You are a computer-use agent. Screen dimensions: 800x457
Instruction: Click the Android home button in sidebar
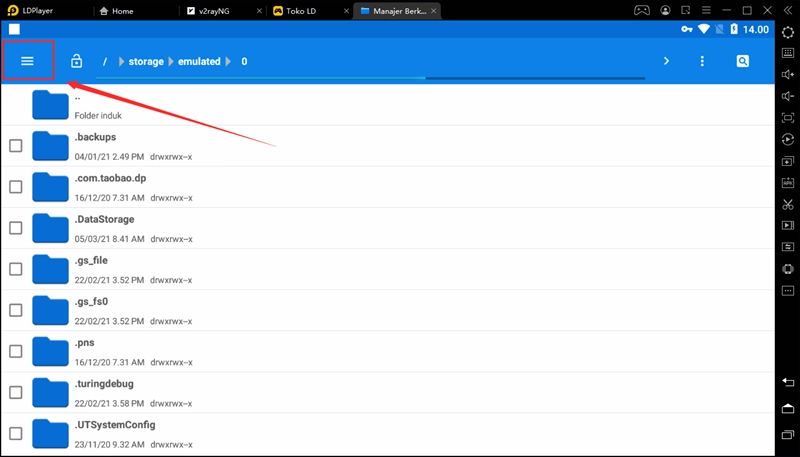coord(788,409)
